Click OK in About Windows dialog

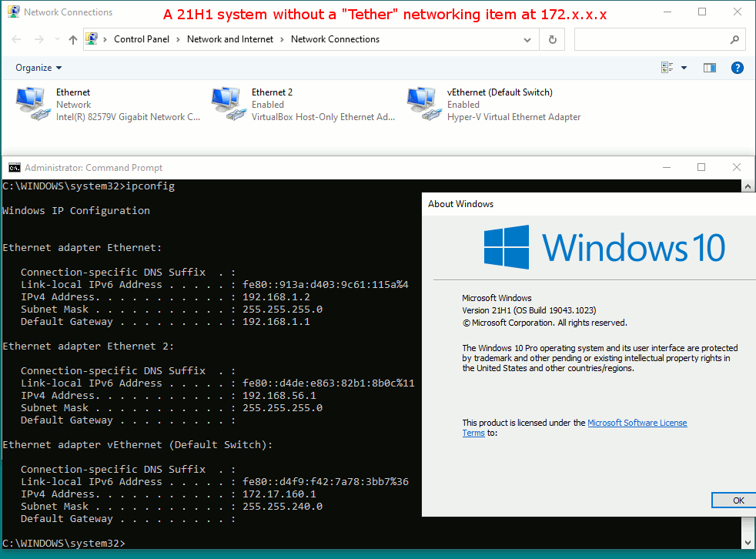click(x=734, y=500)
